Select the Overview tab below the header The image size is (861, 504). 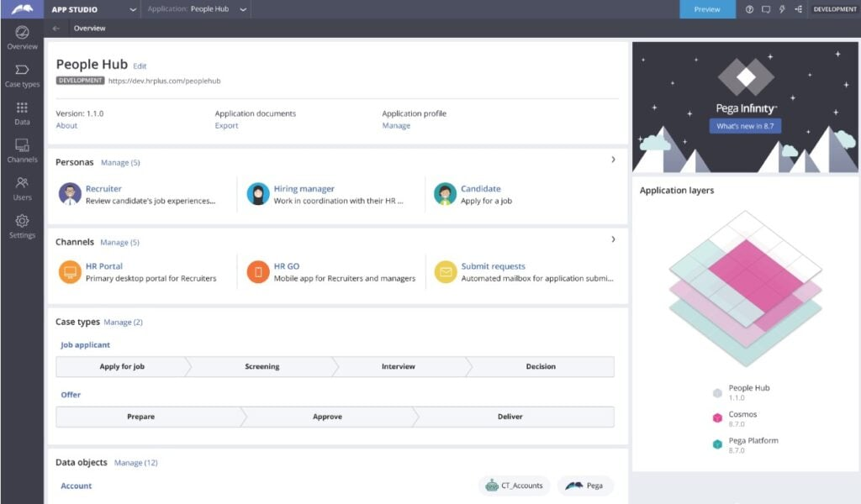89,28
